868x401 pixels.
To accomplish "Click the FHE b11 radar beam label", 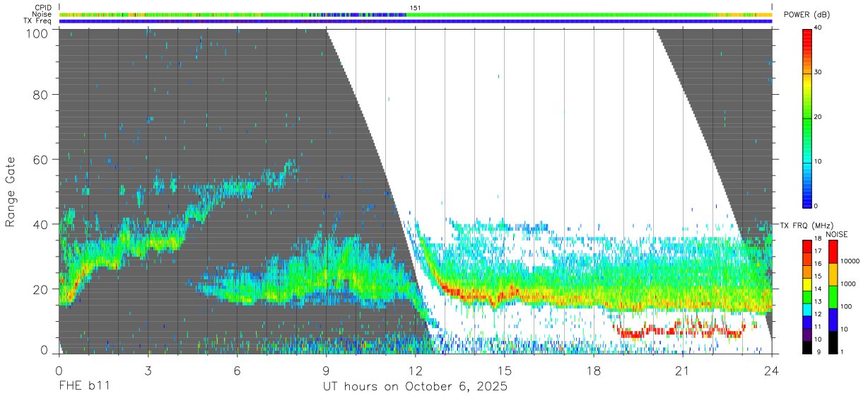I will 83,387.
